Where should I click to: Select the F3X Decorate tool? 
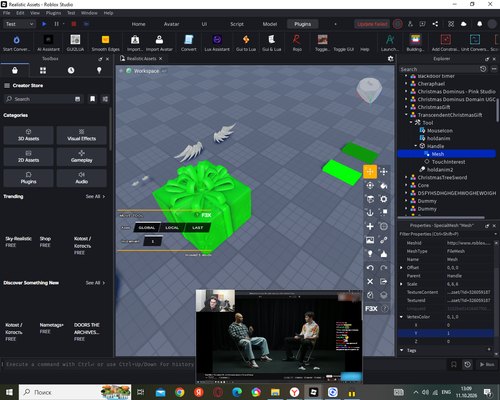(384, 254)
